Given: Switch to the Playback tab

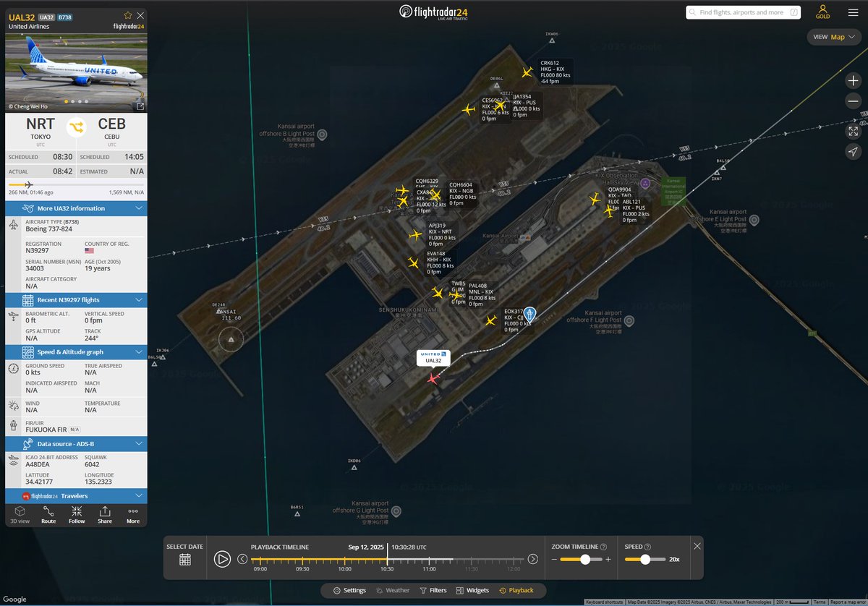Looking at the screenshot, I should pos(519,590).
